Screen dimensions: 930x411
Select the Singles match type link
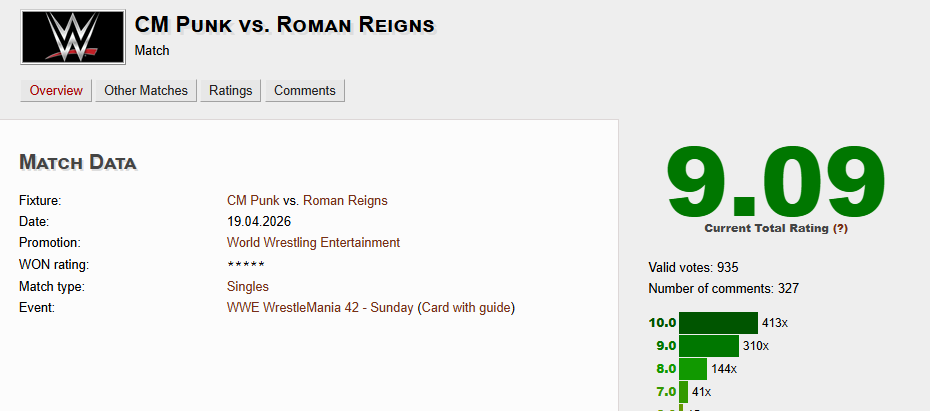pyautogui.click(x=248, y=287)
